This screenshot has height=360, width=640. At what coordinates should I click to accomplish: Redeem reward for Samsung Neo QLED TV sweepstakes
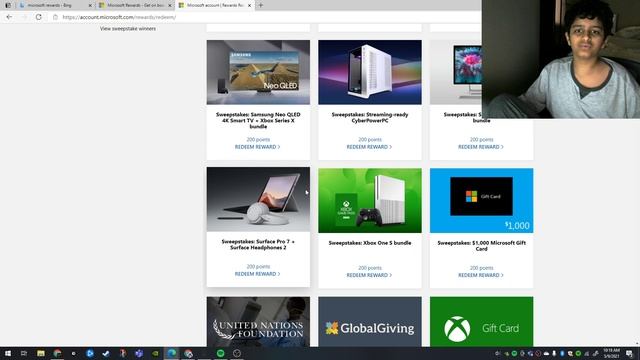point(258,147)
